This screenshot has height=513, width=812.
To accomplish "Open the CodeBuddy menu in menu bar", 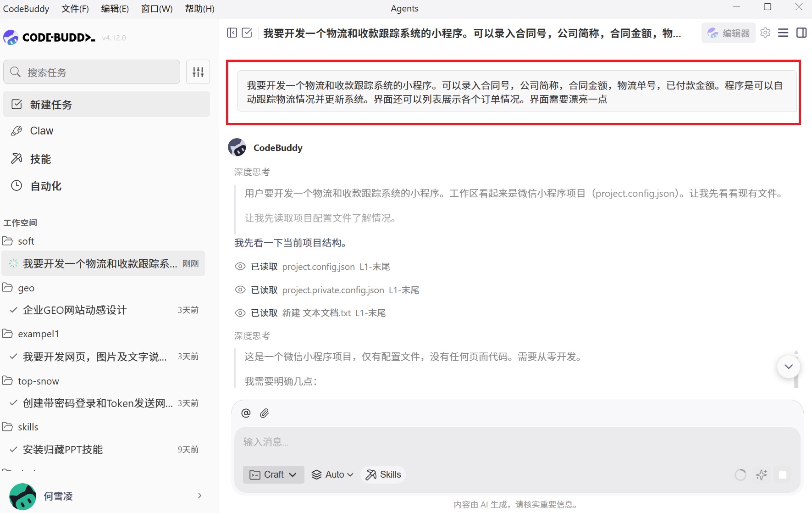I will pos(26,9).
